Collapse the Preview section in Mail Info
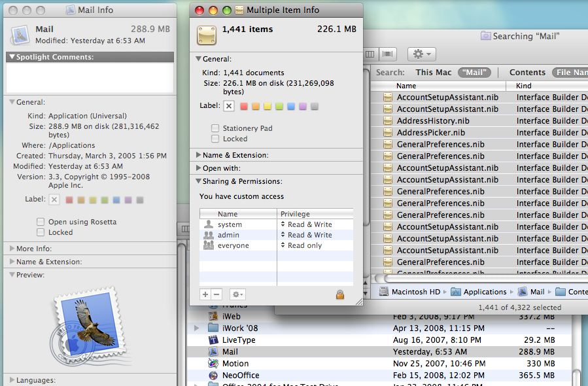Screen dimensions: 588x386 (12, 275)
